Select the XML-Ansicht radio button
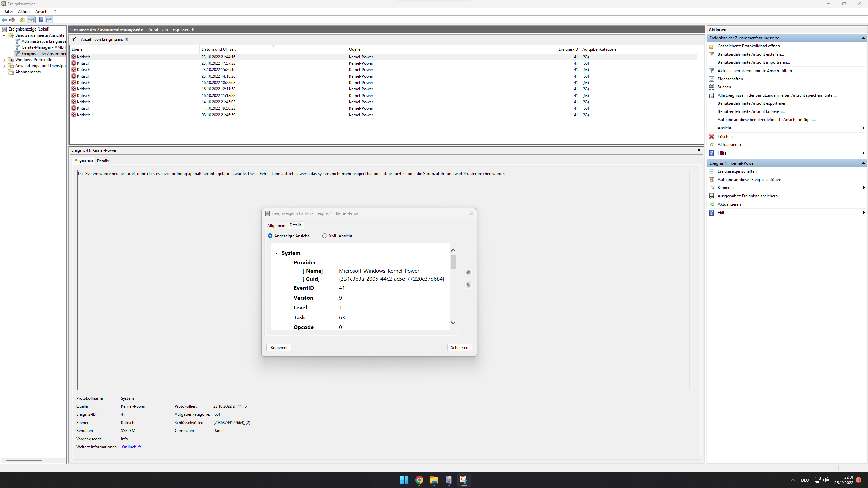Viewport: 868px width, 488px height. click(x=325, y=236)
